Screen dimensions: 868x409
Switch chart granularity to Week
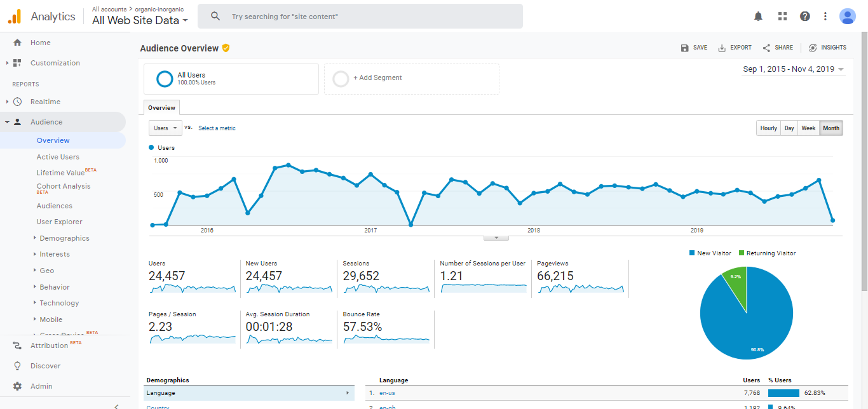(x=808, y=128)
